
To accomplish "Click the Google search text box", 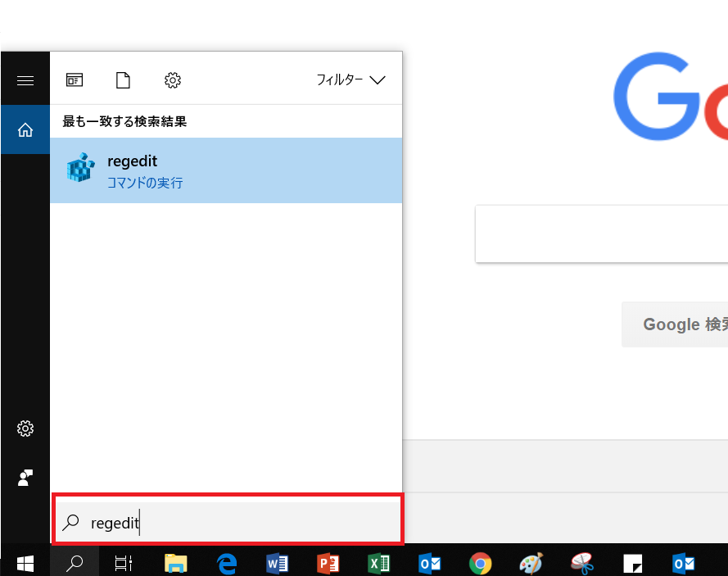I will [x=602, y=234].
